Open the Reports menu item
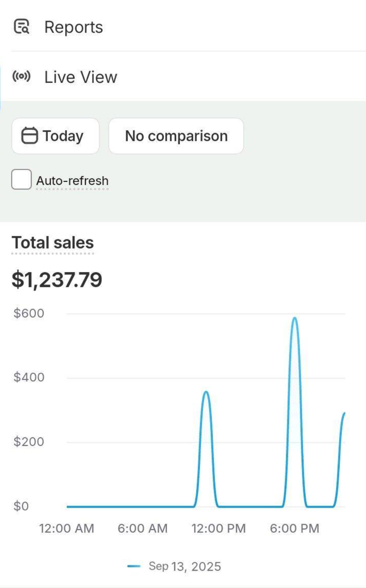 tap(74, 27)
